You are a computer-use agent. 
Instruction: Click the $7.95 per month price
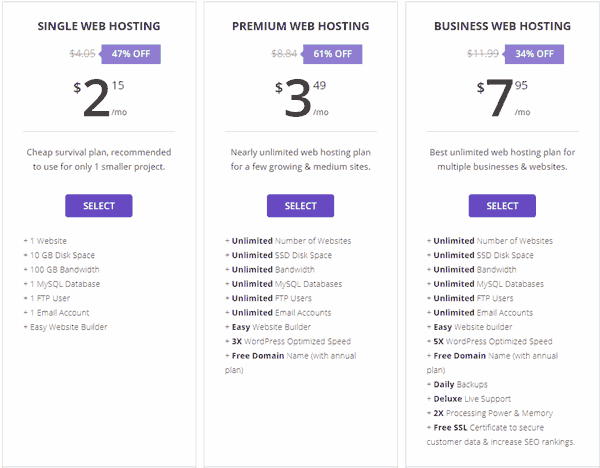point(502,100)
